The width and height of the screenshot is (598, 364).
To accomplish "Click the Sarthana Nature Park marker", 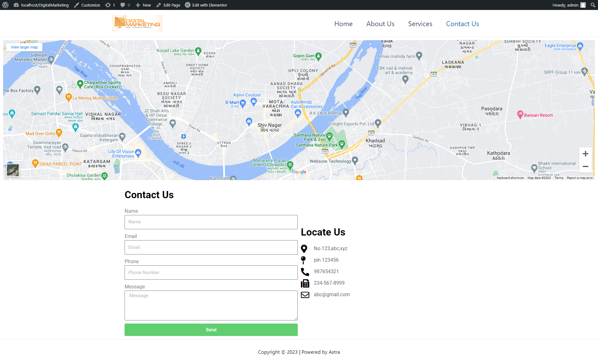I will pos(342,144).
